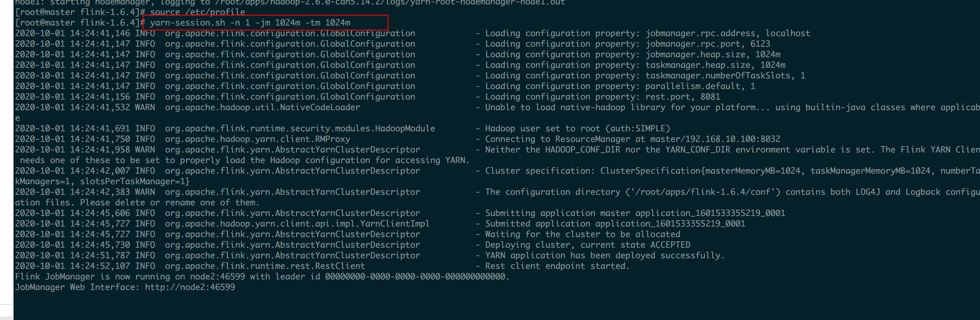The height and width of the screenshot is (320, 980).
Task: Click 'Connecting to ResourceManager at master/192.168.10.100:8032'
Action: pos(632,139)
